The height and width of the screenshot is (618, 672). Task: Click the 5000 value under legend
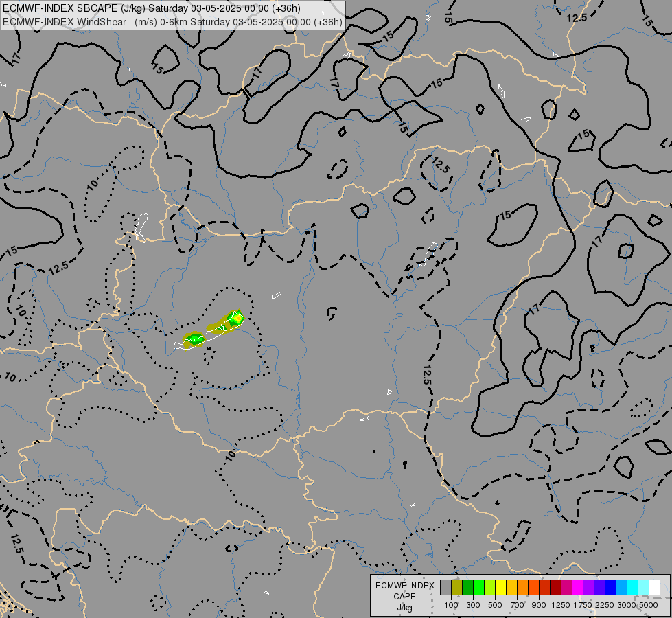click(649, 605)
